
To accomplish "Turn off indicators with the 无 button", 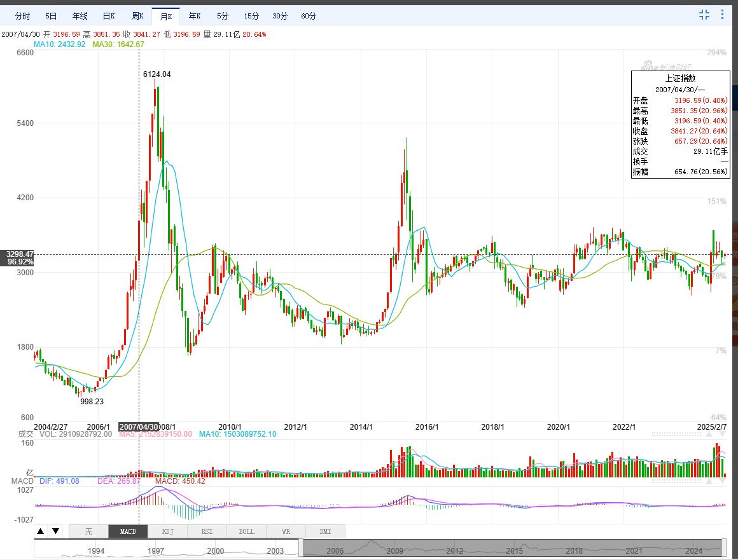I will pyautogui.click(x=88, y=531).
